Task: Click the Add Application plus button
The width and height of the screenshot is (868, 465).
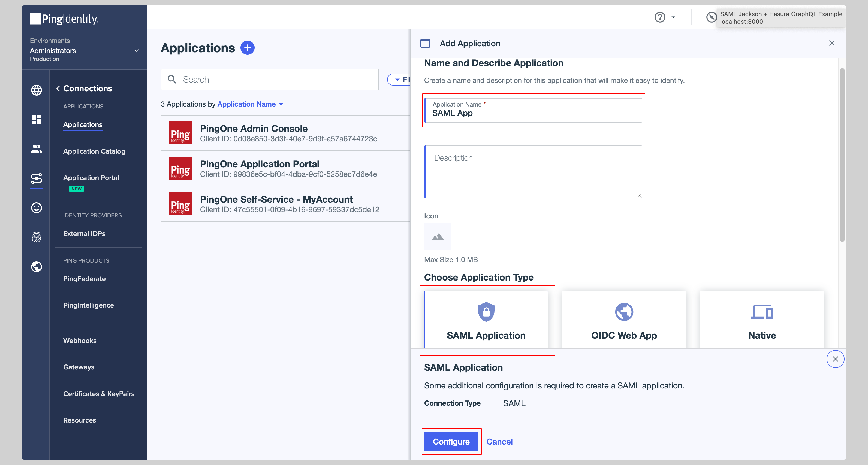Action: tap(248, 48)
